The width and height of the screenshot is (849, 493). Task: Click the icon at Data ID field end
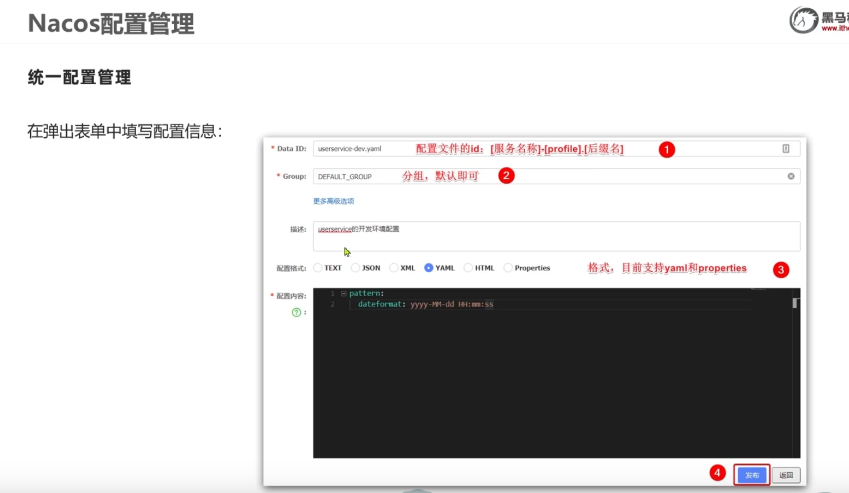click(786, 148)
